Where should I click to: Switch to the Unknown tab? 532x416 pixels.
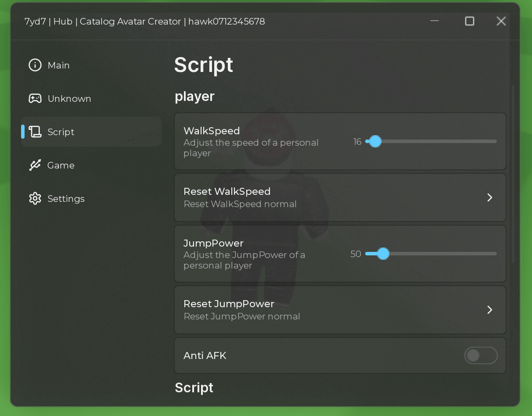(x=91, y=98)
